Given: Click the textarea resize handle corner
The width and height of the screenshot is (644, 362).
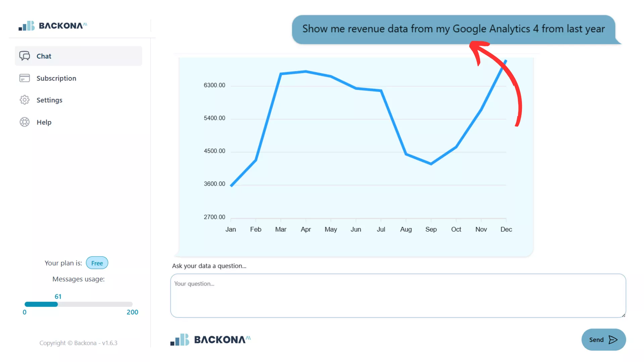Looking at the screenshot, I should [624, 315].
